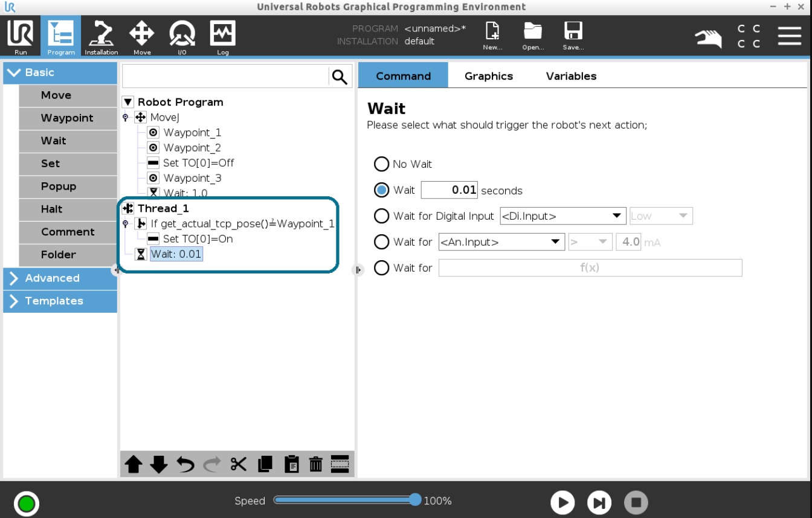Open the I/O screen icon
Image resolution: width=812 pixels, height=518 pixels.
(x=182, y=37)
